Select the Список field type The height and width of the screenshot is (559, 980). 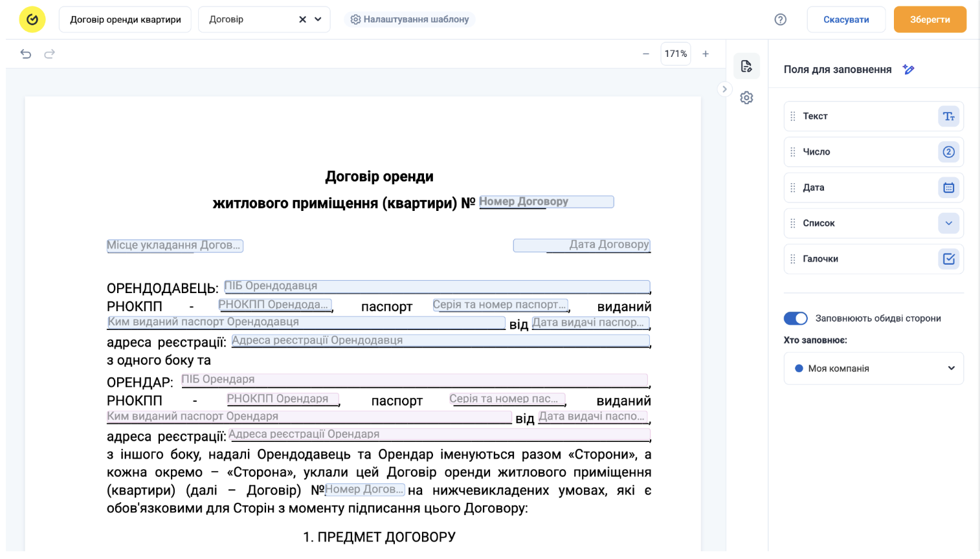(x=874, y=223)
